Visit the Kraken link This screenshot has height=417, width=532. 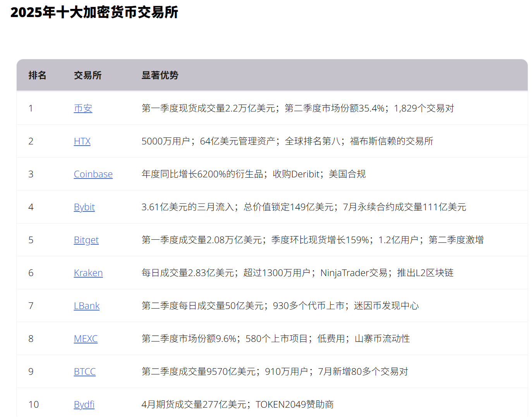coord(88,273)
